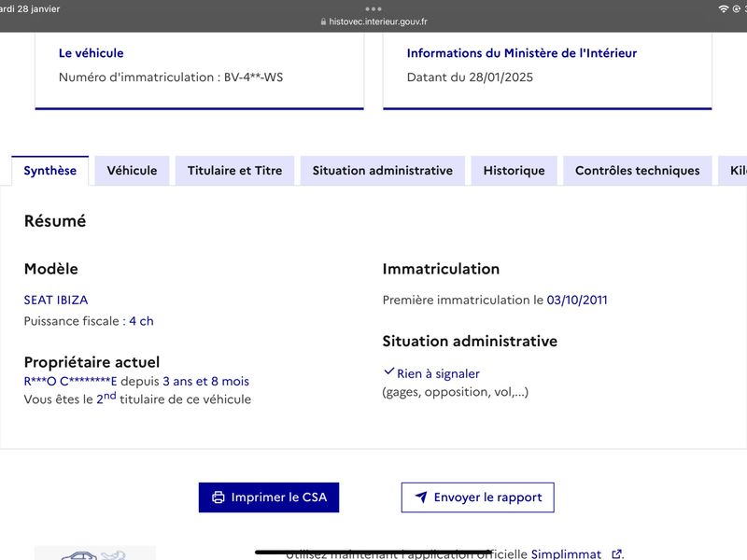Click Informations du Ministère de l'Intérieur heading
The height and width of the screenshot is (560, 747).
522,53
